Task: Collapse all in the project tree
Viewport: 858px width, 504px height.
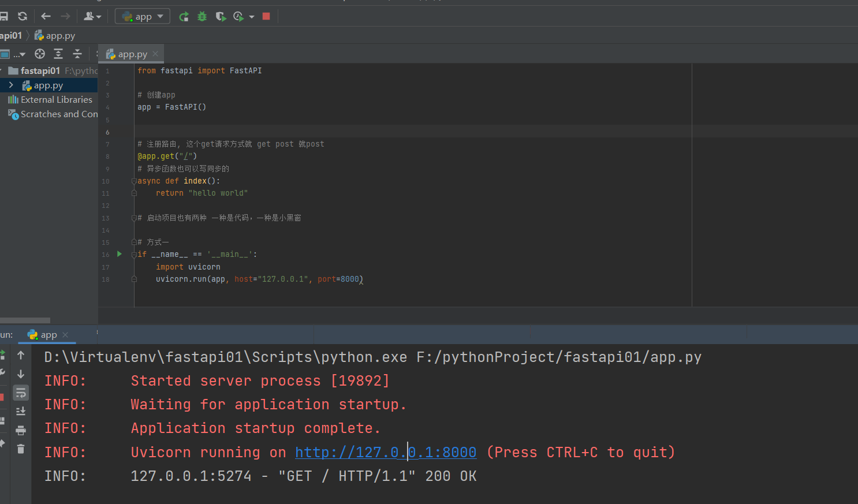Action: click(77, 54)
